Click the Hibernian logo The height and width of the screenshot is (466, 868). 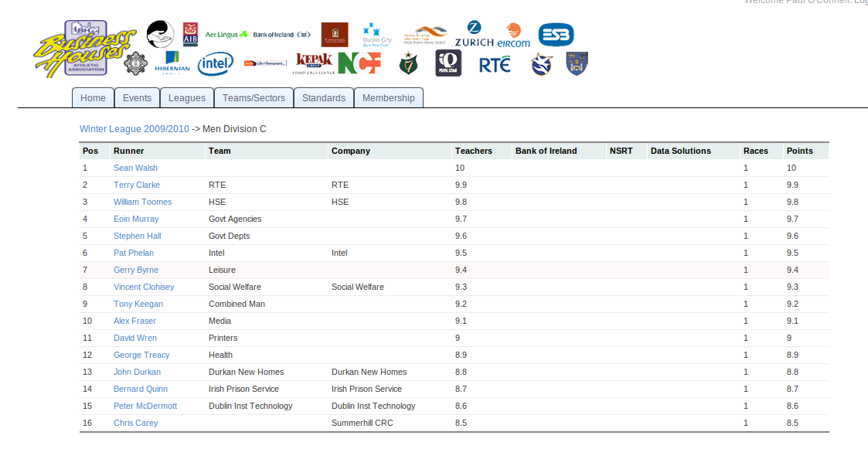click(172, 63)
